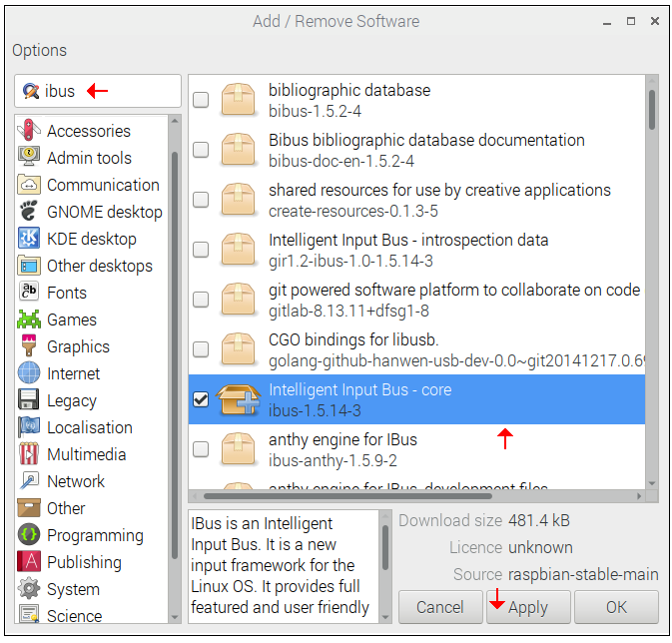Click the Publishing red A icon
Image resolution: width=672 pixels, height=643 pixels.
click(x=29, y=561)
